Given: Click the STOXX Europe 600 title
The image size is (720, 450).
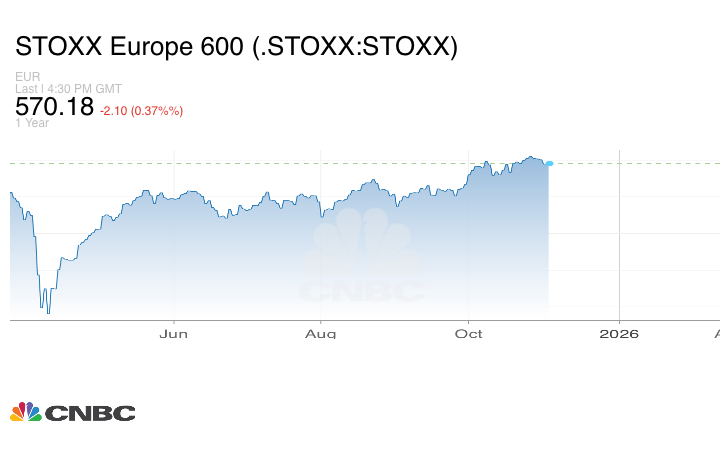Looking at the screenshot, I should [x=236, y=47].
